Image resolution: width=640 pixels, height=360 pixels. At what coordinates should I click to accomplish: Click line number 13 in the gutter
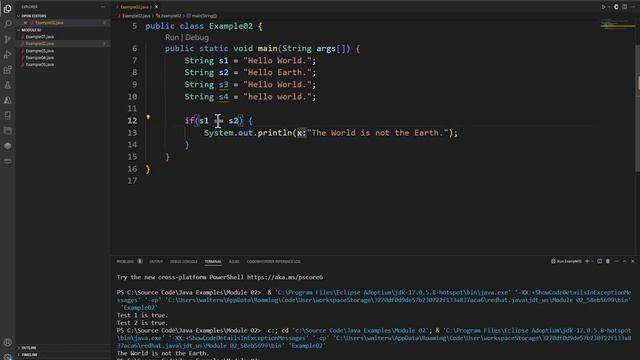click(132, 133)
